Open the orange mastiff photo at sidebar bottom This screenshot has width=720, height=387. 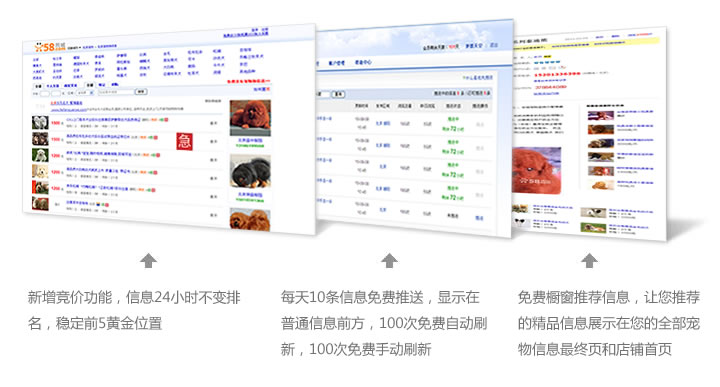pyautogui.click(x=250, y=220)
